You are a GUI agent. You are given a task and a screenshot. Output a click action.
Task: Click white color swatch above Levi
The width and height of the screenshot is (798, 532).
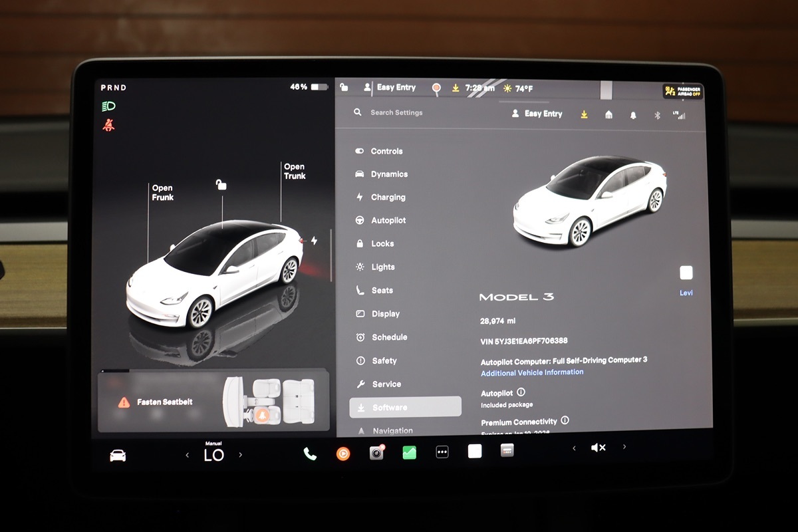click(x=686, y=273)
